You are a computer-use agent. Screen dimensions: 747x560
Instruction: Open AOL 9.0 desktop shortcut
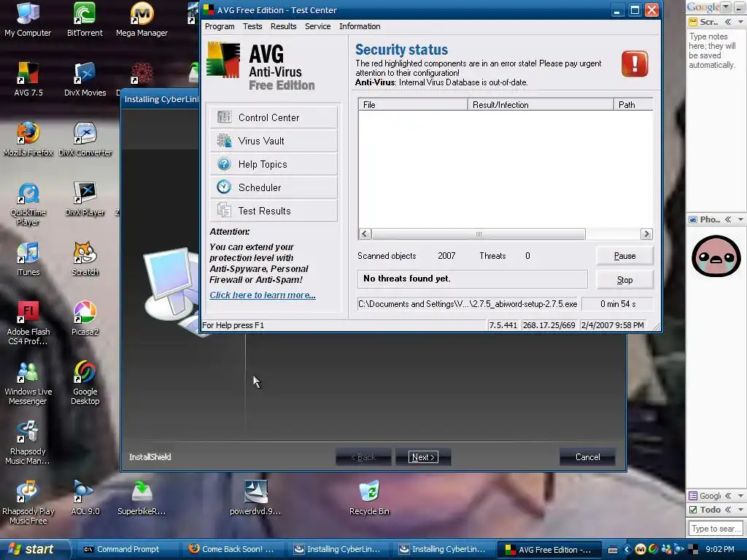[x=85, y=498]
